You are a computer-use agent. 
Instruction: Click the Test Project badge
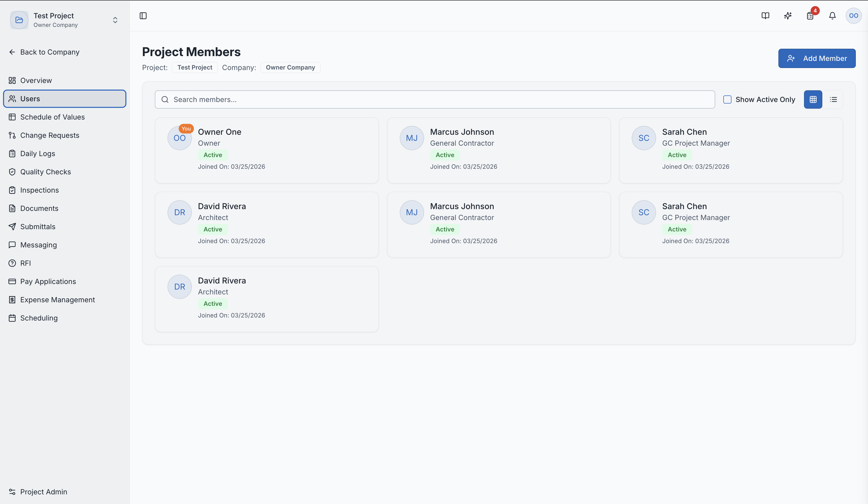[x=195, y=68]
